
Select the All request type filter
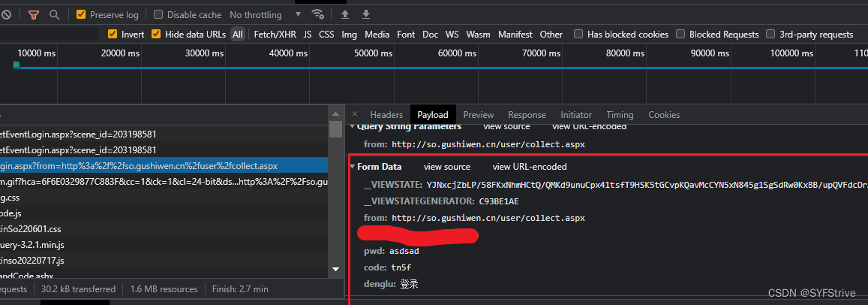238,35
